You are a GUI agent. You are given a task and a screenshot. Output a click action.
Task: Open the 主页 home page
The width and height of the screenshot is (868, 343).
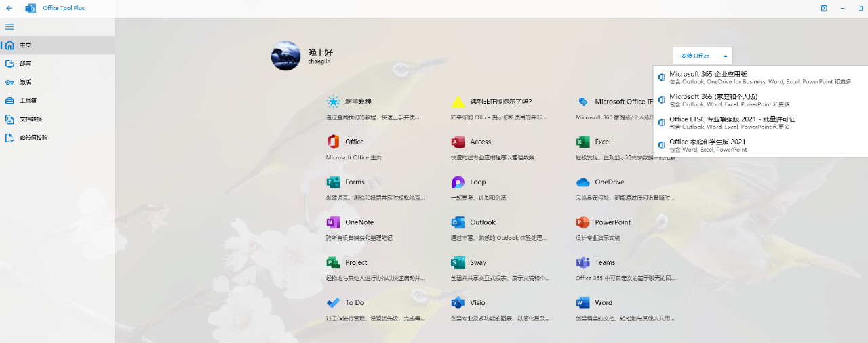tap(57, 45)
